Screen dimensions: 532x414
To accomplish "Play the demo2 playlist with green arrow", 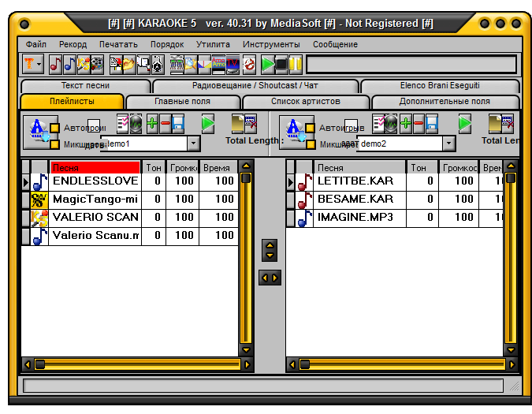I will [x=464, y=123].
